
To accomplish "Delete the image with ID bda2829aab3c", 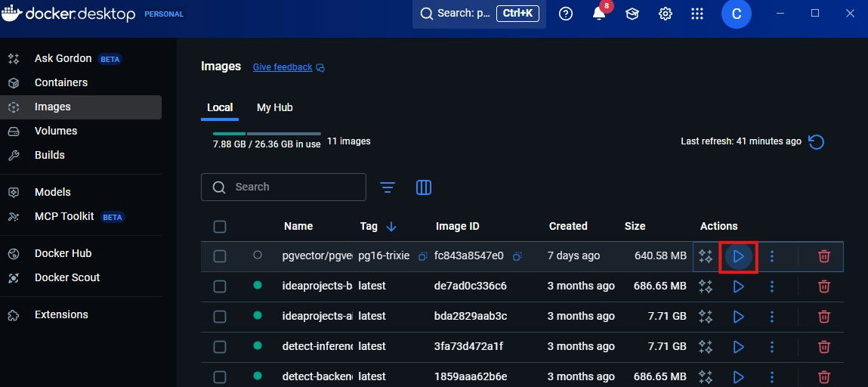I will tap(823, 316).
